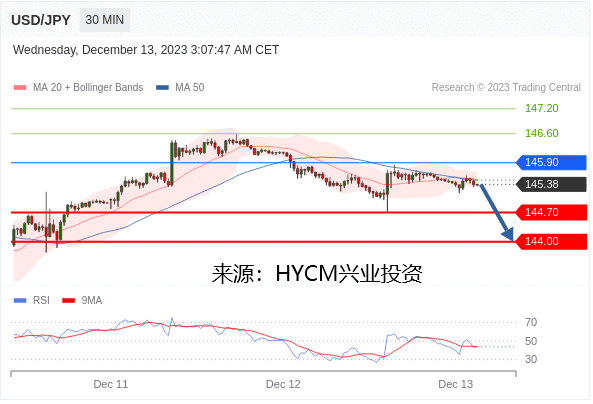This screenshot has width=593, height=404.
Task: Click the RSI 70 level label
Action: [531, 322]
